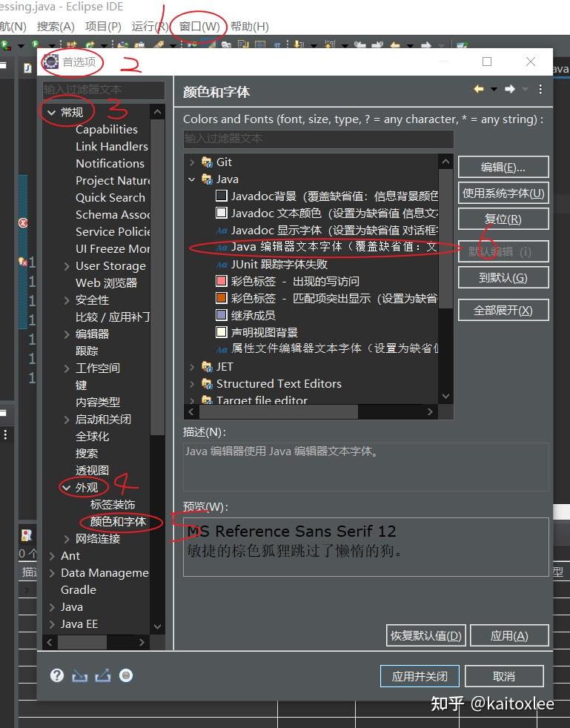
Task: Expand the 工作空间 node
Action: 67,368
